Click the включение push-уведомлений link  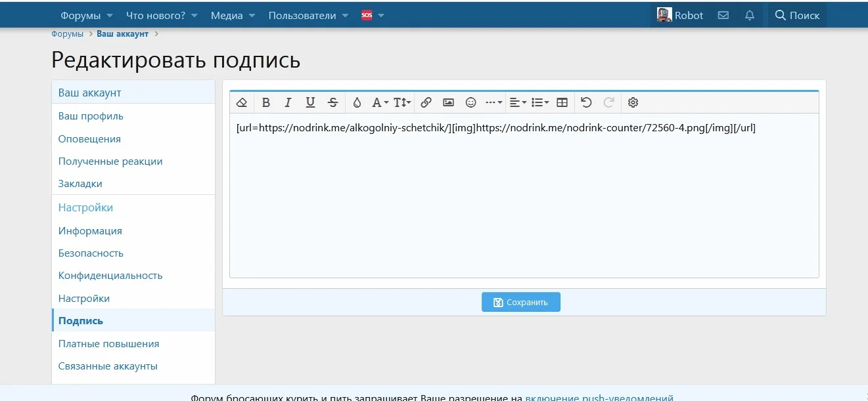(x=599, y=397)
